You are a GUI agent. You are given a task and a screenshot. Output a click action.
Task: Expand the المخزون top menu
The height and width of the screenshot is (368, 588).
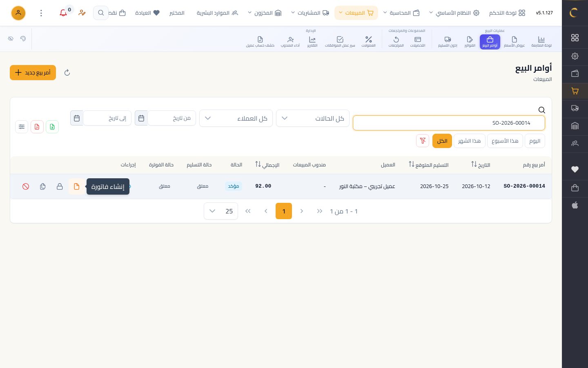click(x=265, y=13)
